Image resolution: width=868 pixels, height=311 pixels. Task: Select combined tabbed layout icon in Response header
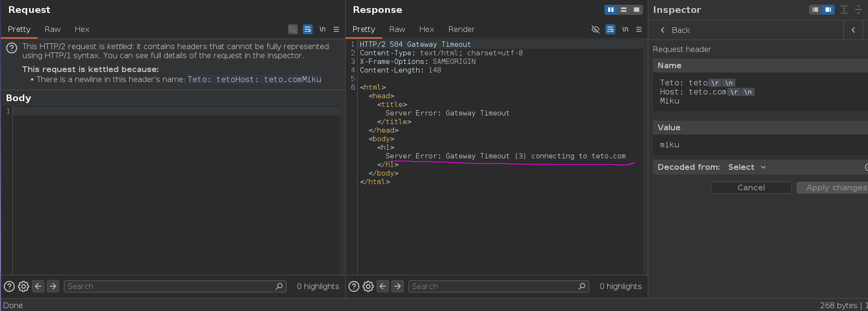[x=636, y=10]
